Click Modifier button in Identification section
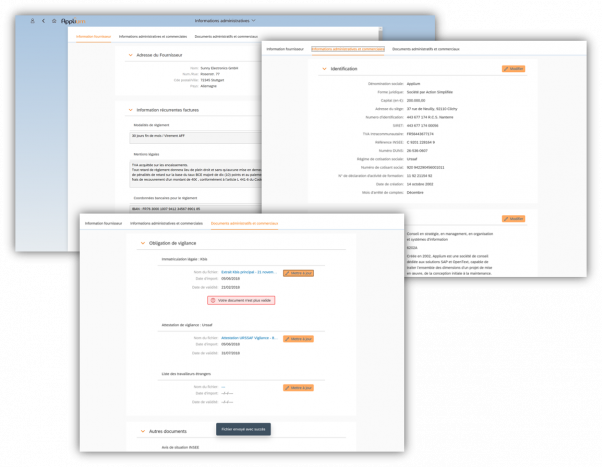 click(x=513, y=69)
